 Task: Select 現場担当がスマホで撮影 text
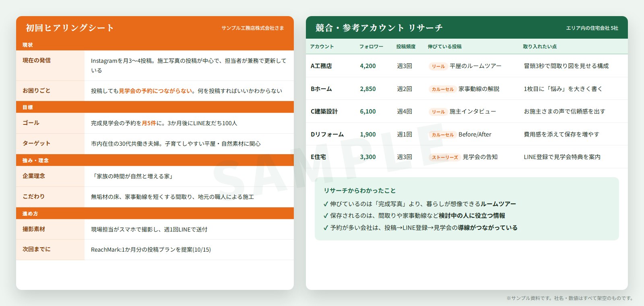[x=149, y=229]
